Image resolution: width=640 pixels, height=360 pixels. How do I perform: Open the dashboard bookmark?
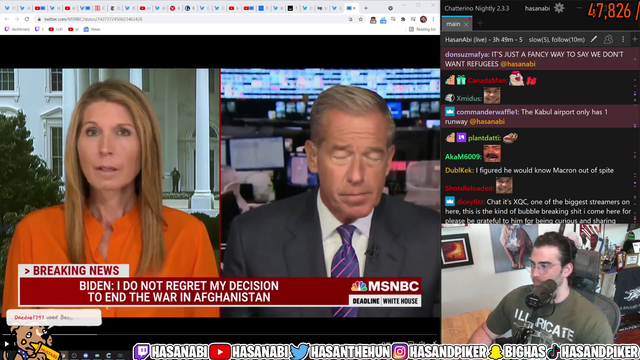coord(17,29)
